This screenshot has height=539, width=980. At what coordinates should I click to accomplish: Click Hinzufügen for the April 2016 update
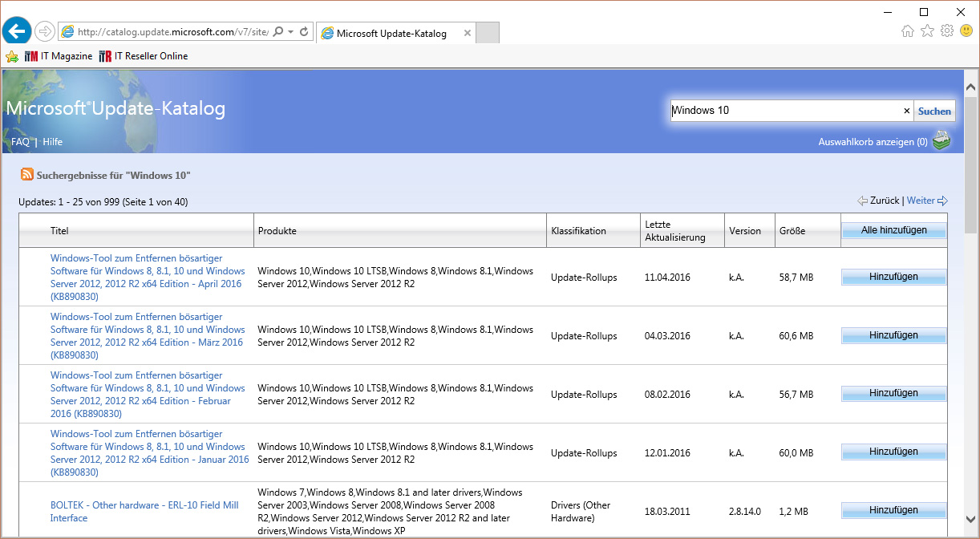893,277
